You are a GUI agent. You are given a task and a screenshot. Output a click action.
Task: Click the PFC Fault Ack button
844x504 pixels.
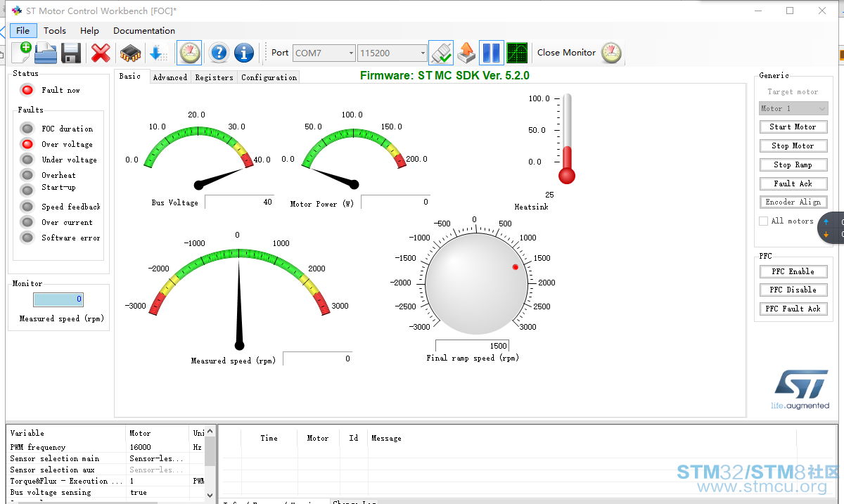coord(793,309)
